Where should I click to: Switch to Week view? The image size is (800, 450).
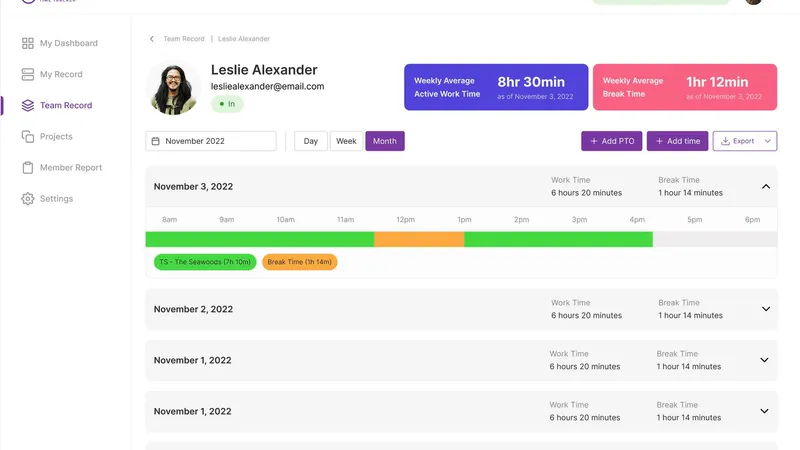coord(346,141)
